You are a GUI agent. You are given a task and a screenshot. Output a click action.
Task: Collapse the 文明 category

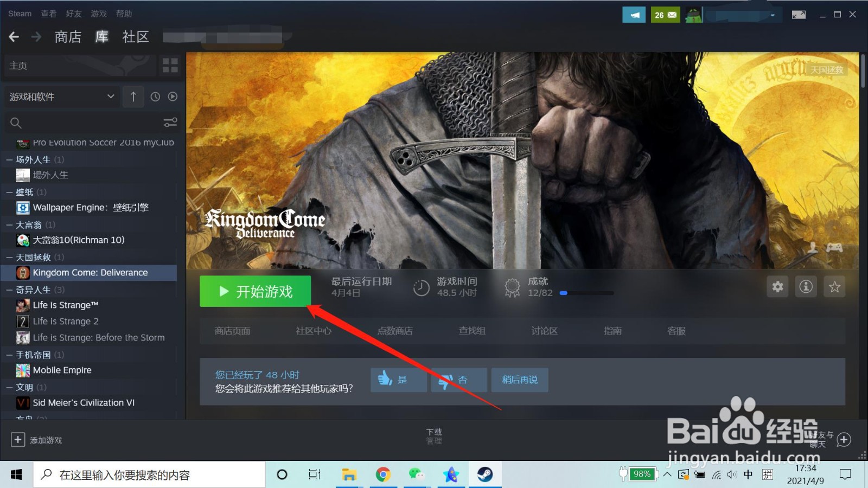[x=9, y=387]
